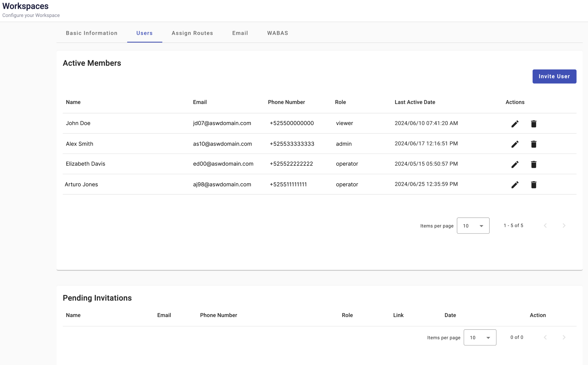Click the Date column header in Pending Invitations
The height and width of the screenshot is (365, 588).
pos(450,315)
